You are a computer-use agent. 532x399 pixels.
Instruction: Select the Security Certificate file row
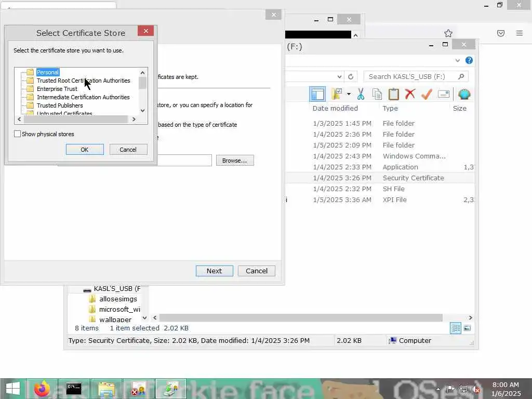point(380,178)
